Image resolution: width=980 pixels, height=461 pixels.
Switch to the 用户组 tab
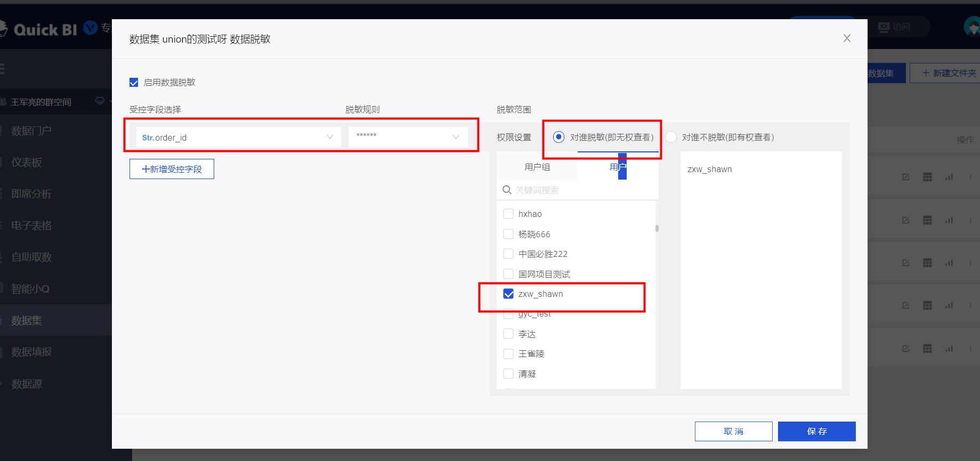[537, 167]
